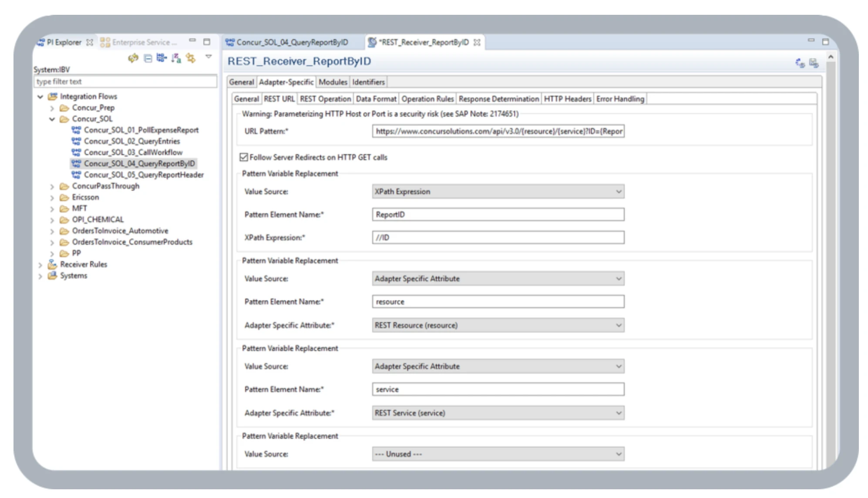868x498 pixels.
Task: Toggle Follow Server Redirects on HTTP GET calls
Action: click(x=244, y=157)
